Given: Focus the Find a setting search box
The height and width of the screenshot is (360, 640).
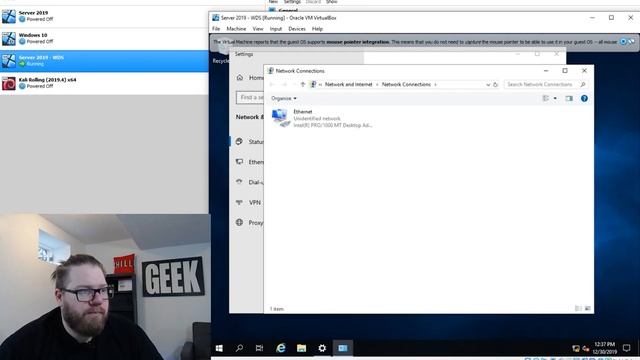Looking at the screenshot, I should (250, 98).
